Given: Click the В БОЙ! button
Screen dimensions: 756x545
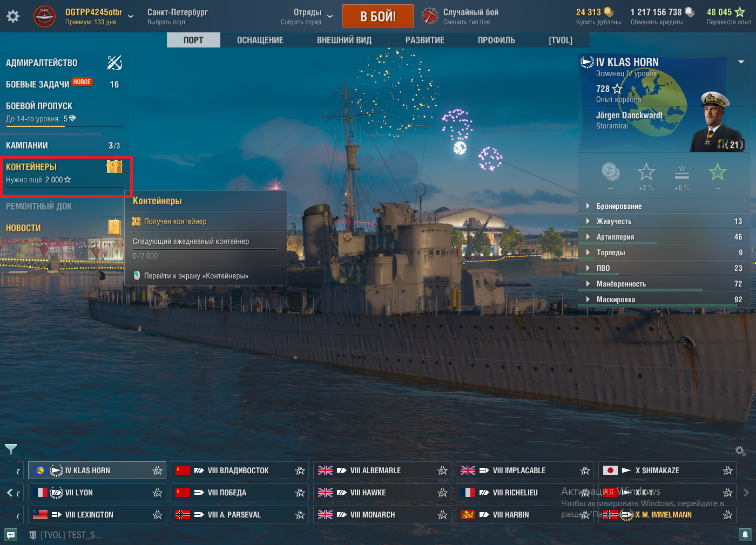Looking at the screenshot, I should 378,16.
